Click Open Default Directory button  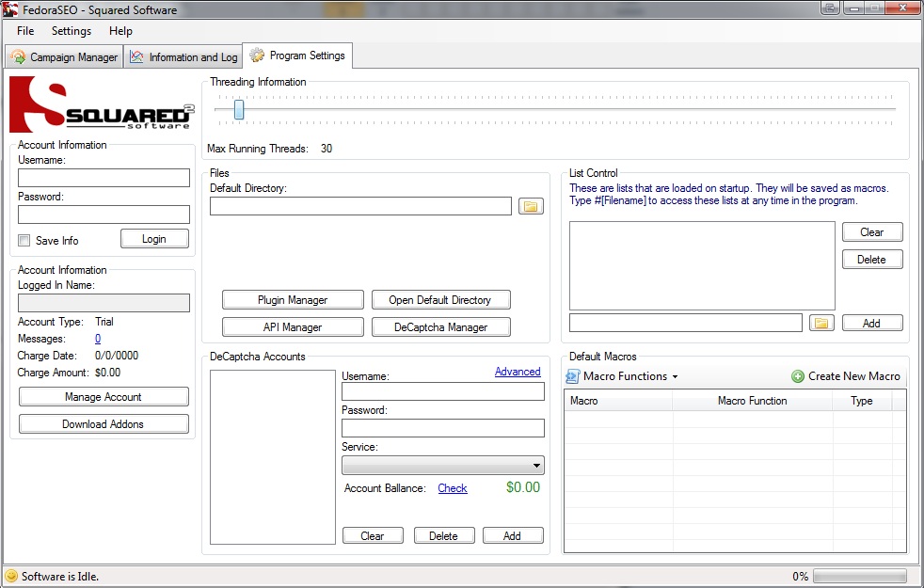[440, 299]
